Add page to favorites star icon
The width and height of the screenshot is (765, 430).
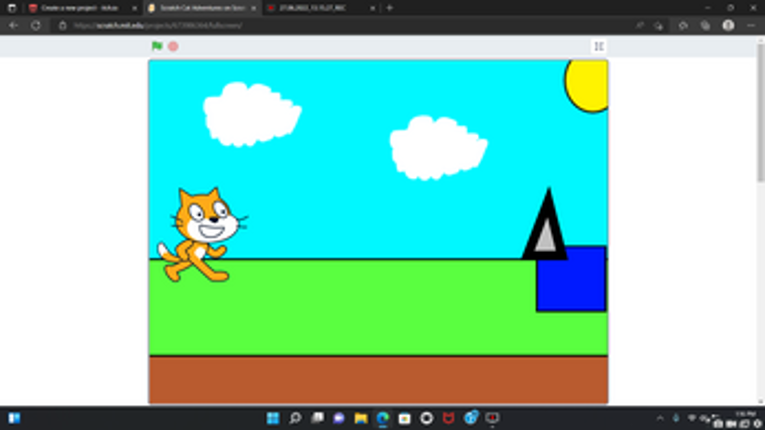click(x=659, y=26)
